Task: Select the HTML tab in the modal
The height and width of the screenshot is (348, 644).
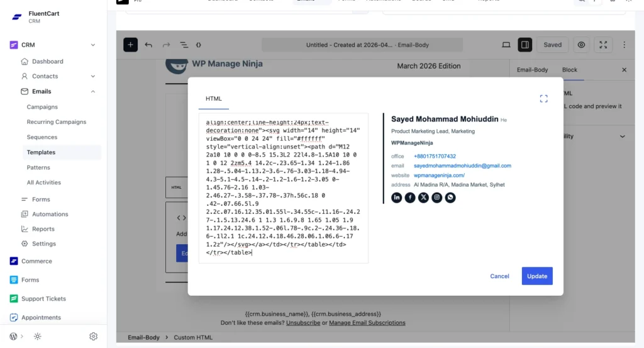Action: click(214, 99)
